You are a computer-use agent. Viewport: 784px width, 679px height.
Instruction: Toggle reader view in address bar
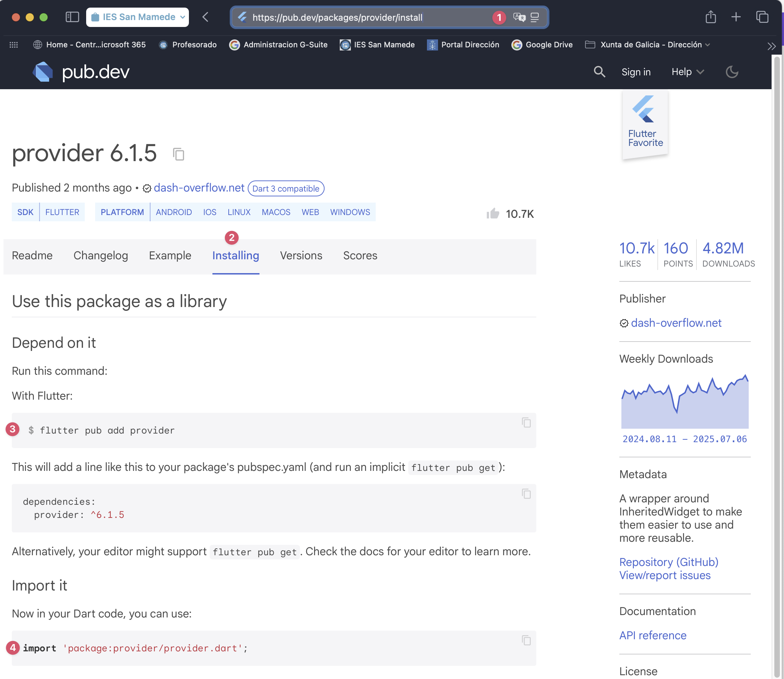[535, 17]
